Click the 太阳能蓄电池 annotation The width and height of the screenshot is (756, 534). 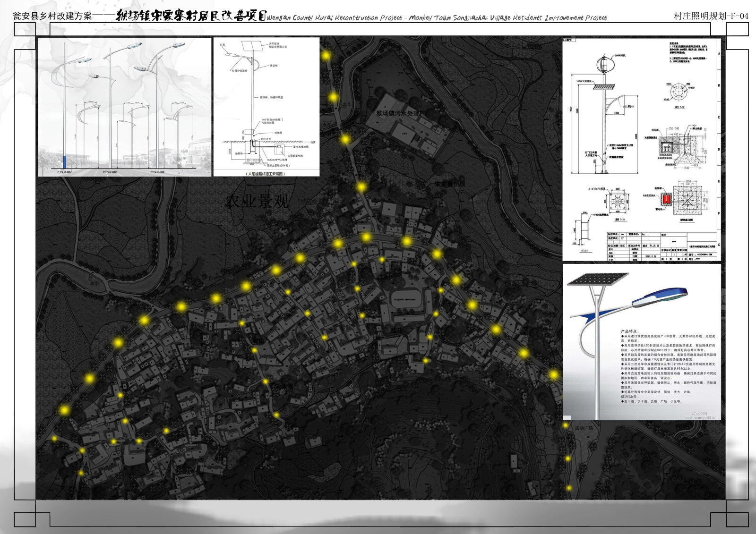[295, 155]
